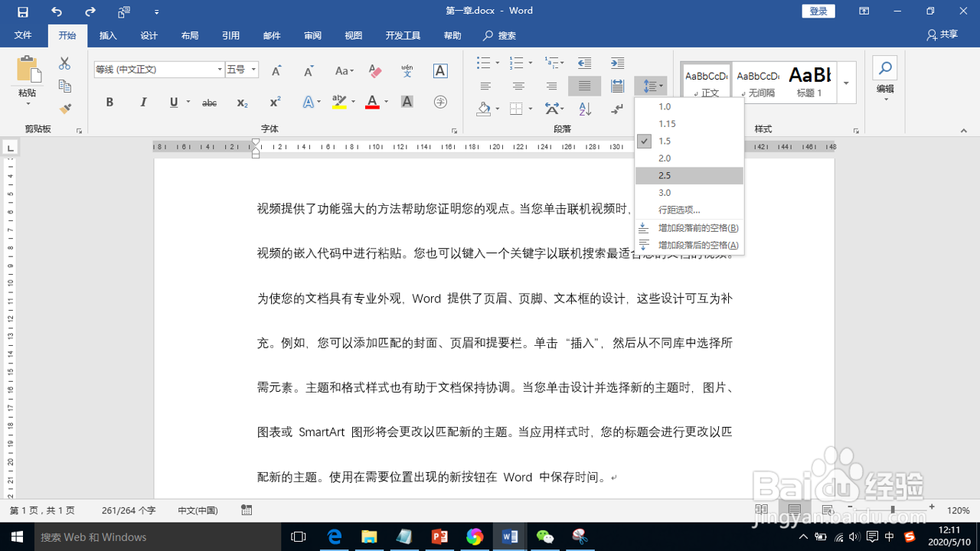Toggle show/hide paragraph marks
Image resolution: width=980 pixels, height=551 pixels.
[617, 109]
